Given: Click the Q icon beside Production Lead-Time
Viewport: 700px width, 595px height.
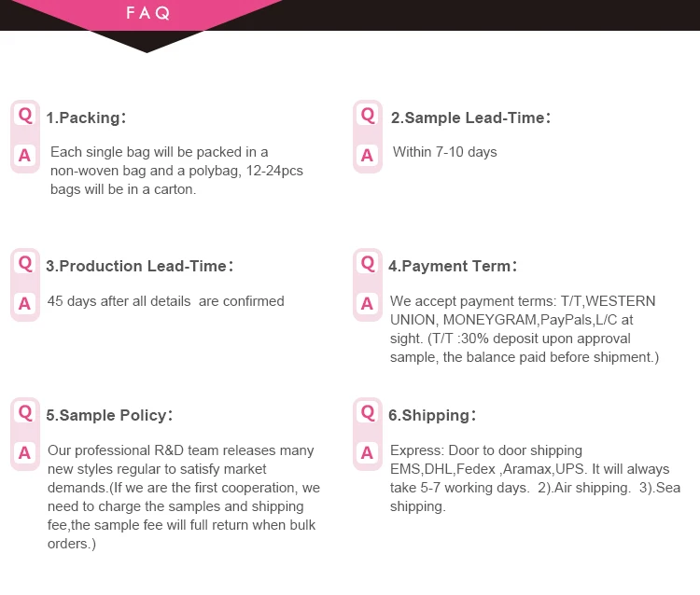Looking at the screenshot, I should click(25, 264).
